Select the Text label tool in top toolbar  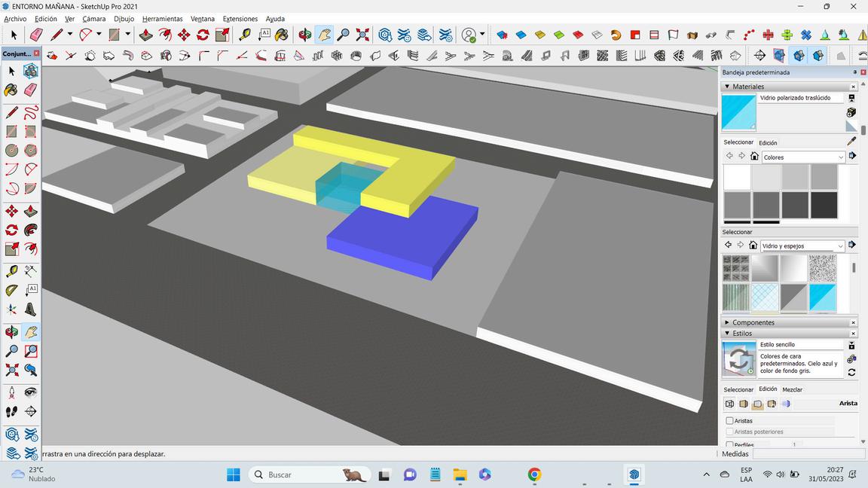click(264, 35)
